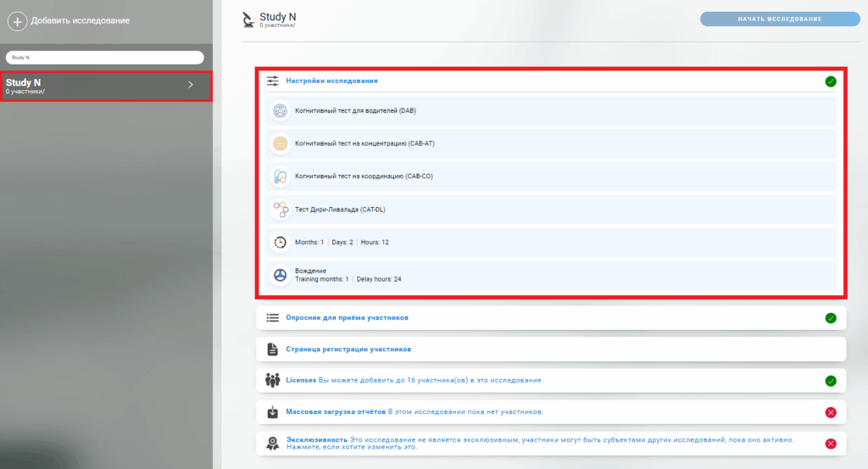Click the sliders icon for Настройки исследования

click(x=272, y=81)
